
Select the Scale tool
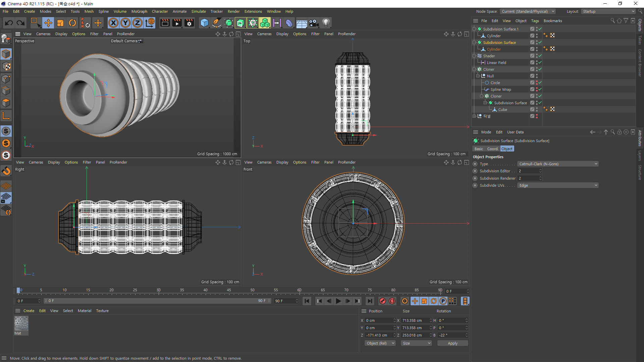(60, 23)
